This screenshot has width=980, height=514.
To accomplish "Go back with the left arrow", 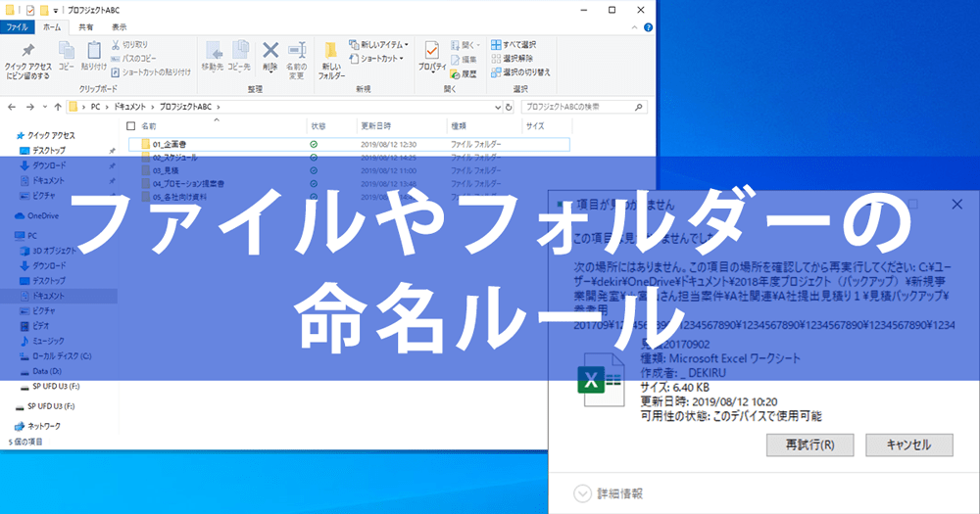I will [x=12, y=107].
